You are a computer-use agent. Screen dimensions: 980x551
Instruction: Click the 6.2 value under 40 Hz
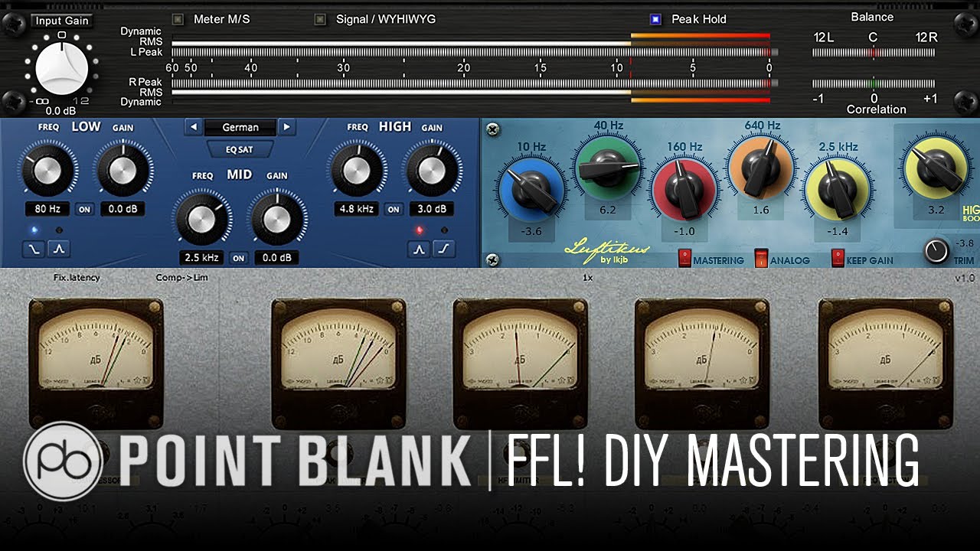608,208
